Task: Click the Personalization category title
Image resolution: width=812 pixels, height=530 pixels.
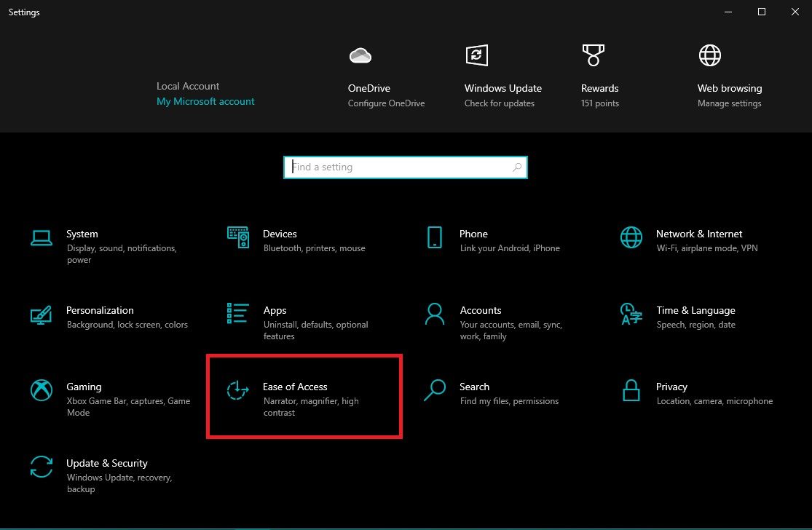Action: click(x=100, y=310)
